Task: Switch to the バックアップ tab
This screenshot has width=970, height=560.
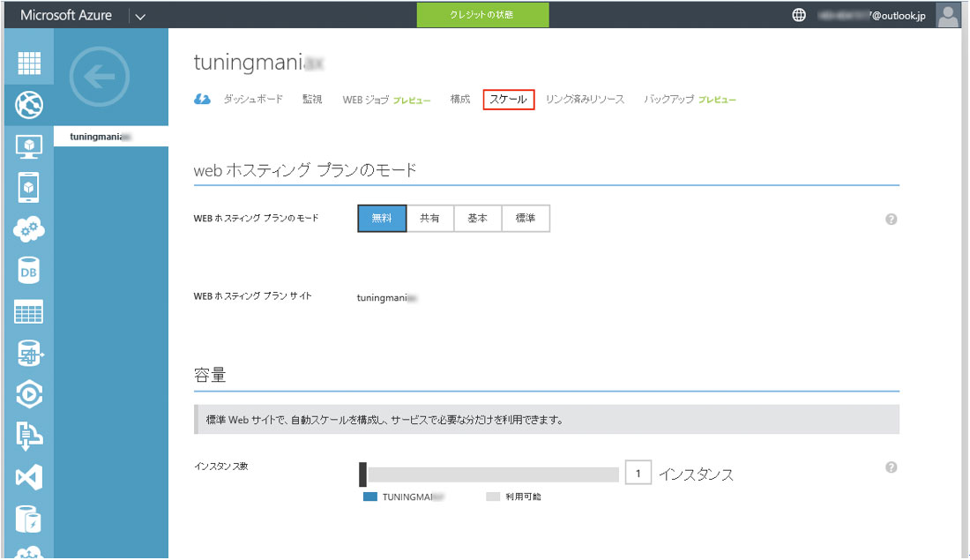Action: point(690,99)
